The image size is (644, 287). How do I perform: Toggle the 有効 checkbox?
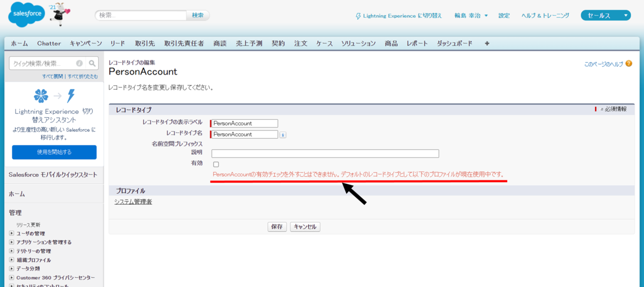coord(216,164)
